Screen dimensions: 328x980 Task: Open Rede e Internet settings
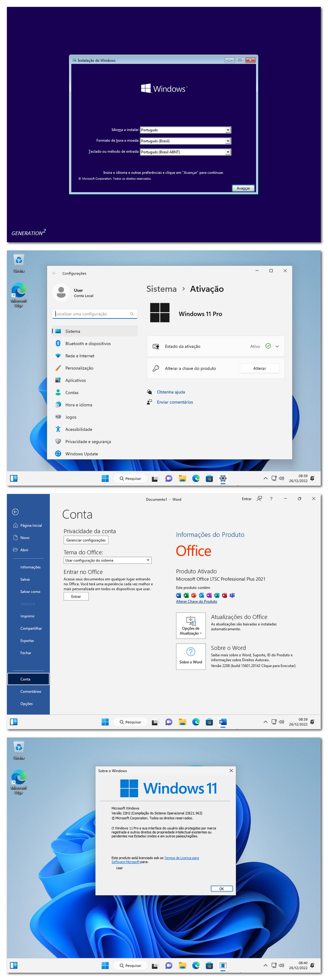click(x=95, y=356)
